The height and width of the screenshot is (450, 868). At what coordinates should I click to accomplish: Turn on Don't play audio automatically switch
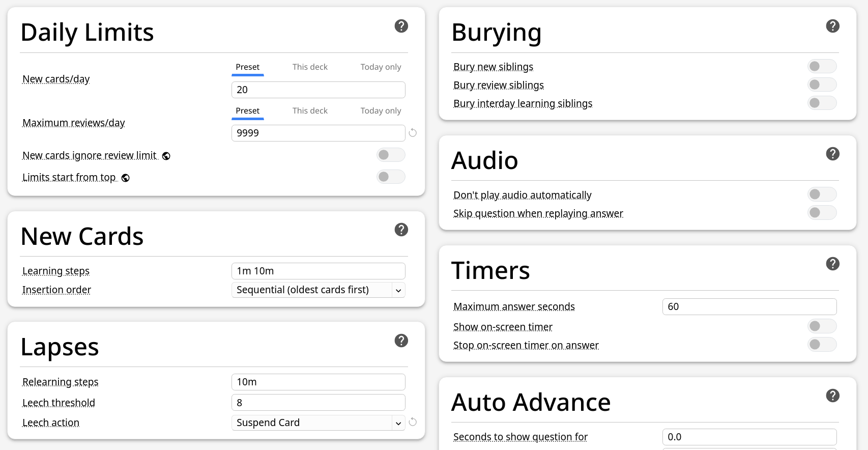point(822,194)
